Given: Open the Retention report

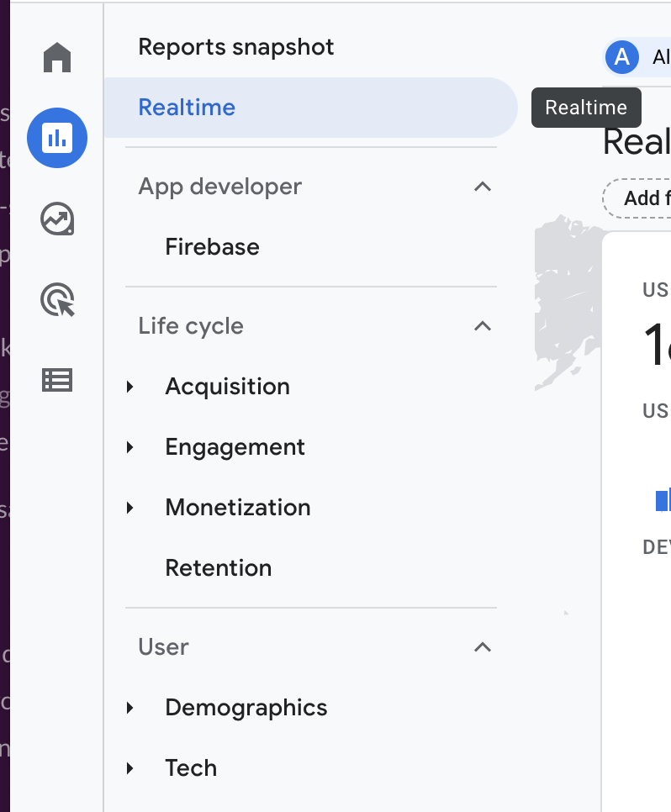Looking at the screenshot, I should coord(219,568).
